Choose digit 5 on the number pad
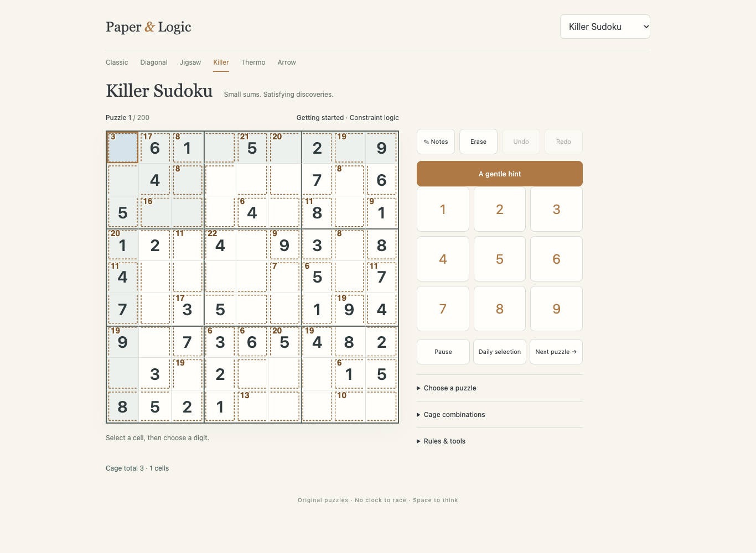The height and width of the screenshot is (553, 756). 500,259
